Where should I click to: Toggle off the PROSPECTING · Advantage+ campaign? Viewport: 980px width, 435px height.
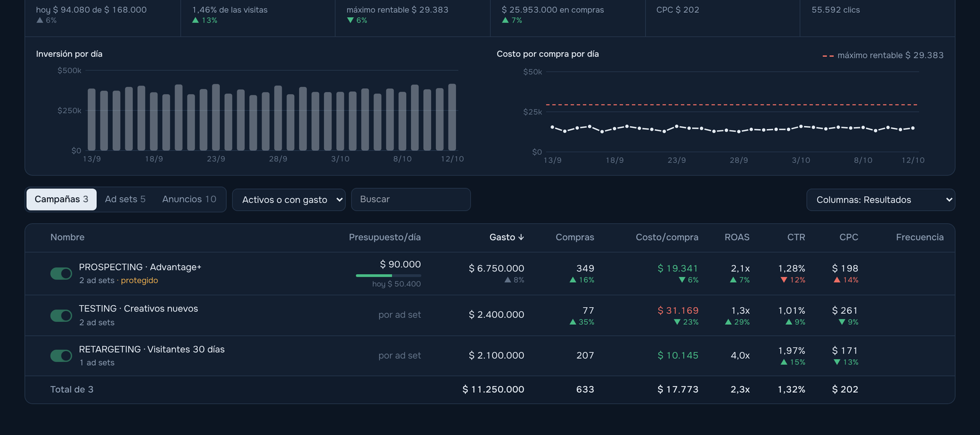tap(61, 273)
